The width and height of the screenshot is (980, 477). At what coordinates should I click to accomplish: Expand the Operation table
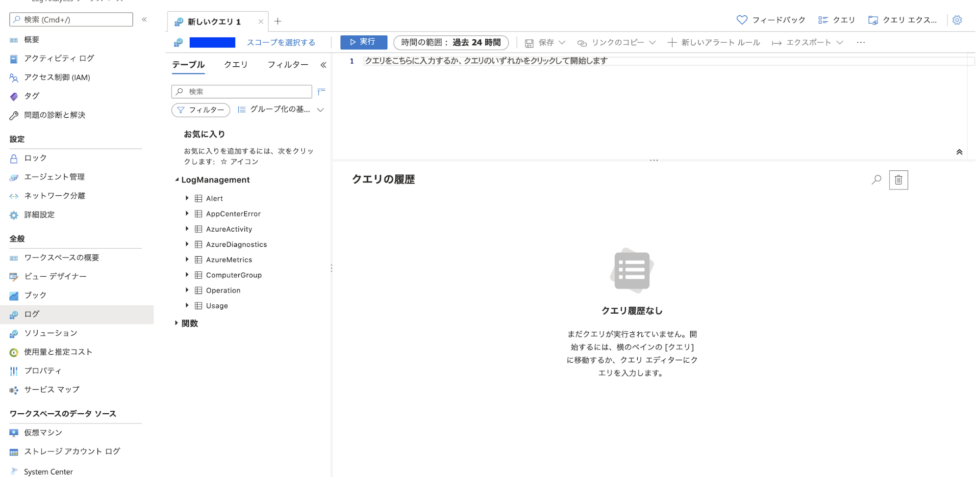tap(187, 290)
